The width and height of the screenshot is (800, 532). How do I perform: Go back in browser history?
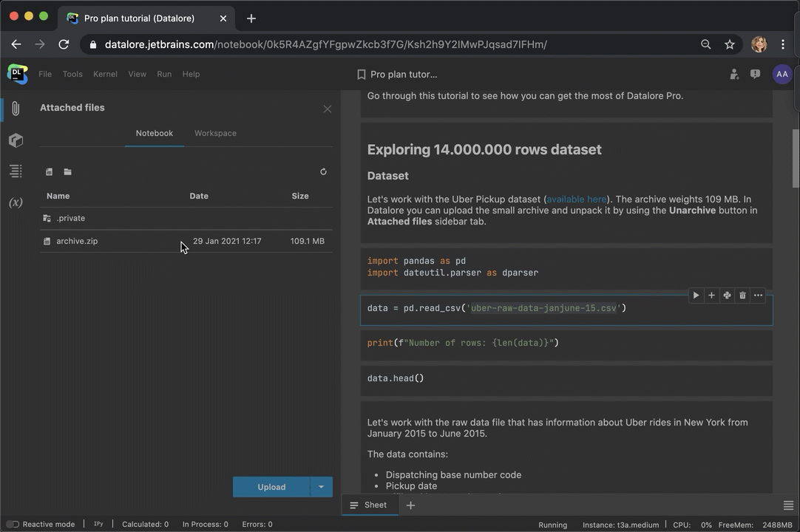(16, 44)
